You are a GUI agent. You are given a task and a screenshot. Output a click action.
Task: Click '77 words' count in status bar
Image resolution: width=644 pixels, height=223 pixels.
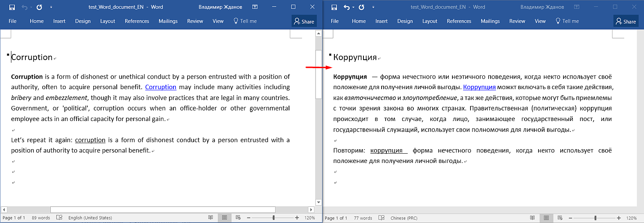pos(363,218)
